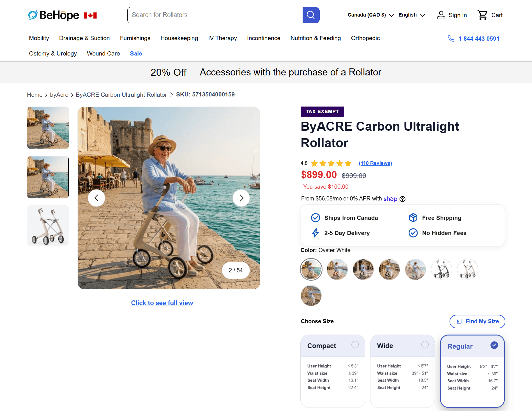This screenshot has height=411, width=532.
Task: Click the main product image of woman on rollator
Action: [x=169, y=198]
